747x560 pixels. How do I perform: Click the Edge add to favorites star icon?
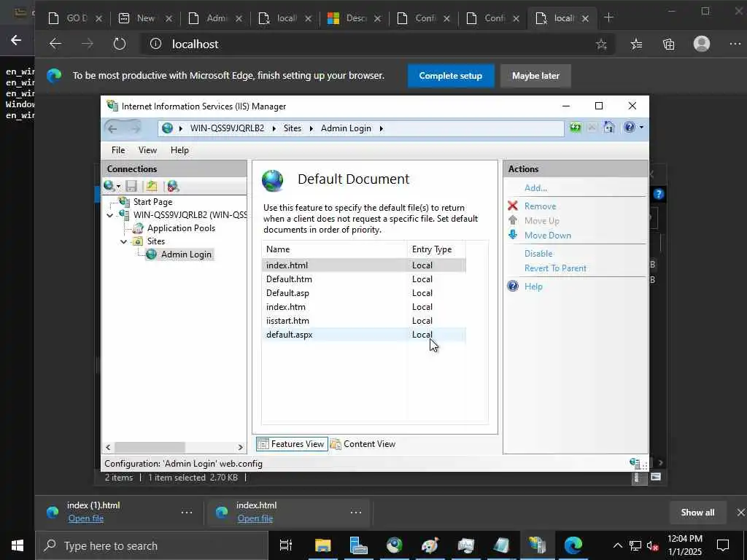point(601,44)
